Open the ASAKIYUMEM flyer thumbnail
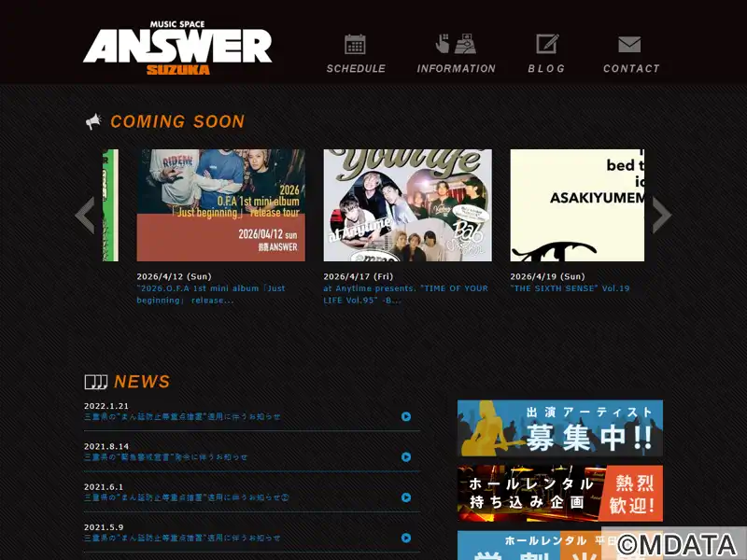This screenshot has height=560, width=747. click(x=577, y=205)
